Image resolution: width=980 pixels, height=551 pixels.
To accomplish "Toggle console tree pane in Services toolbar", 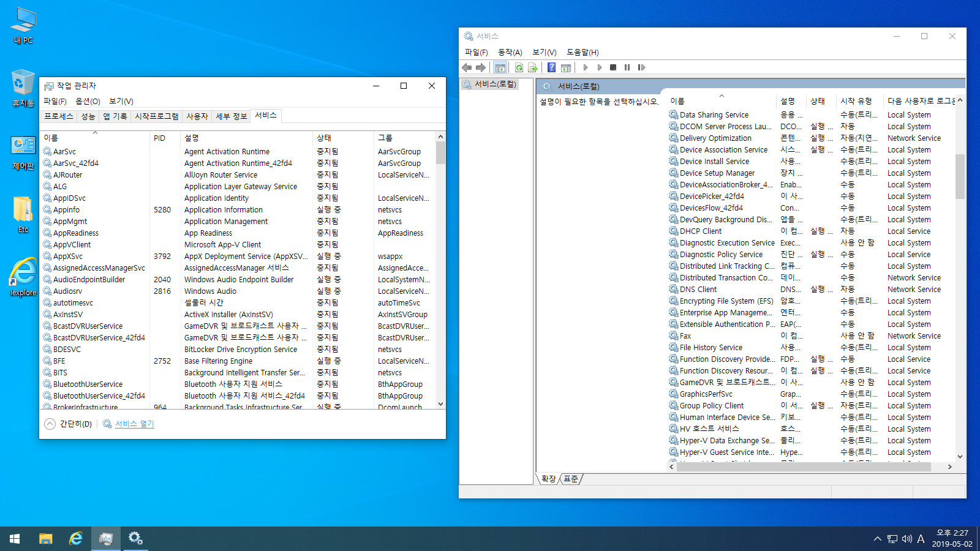I will pos(500,67).
